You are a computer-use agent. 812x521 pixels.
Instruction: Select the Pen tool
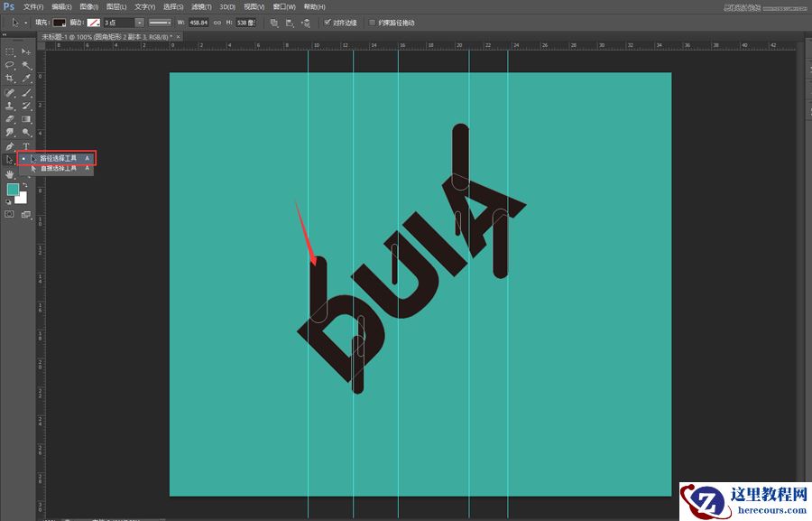point(10,145)
